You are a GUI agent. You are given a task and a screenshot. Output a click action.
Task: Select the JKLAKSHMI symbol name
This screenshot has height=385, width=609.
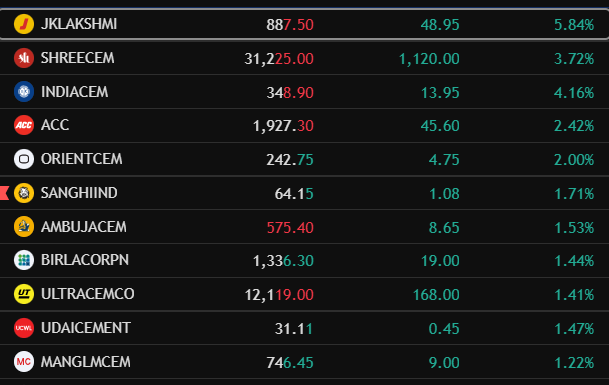[79, 24]
